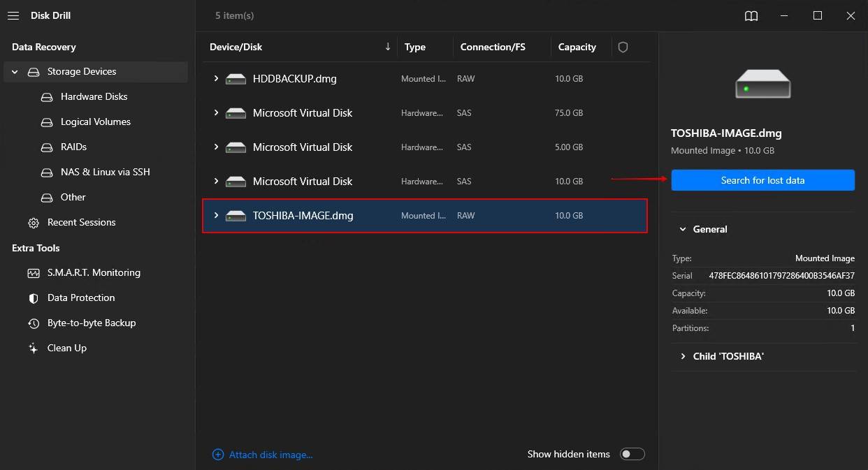The height and width of the screenshot is (470, 868).
Task: Click the TOSHIBA-IMAGE.dmg title in details panel
Action: click(x=726, y=133)
